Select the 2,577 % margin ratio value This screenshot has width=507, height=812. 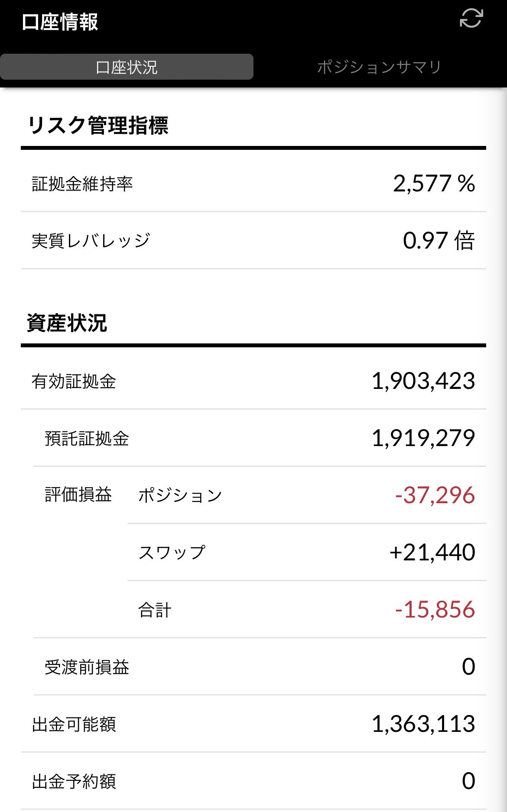(x=434, y=184)
